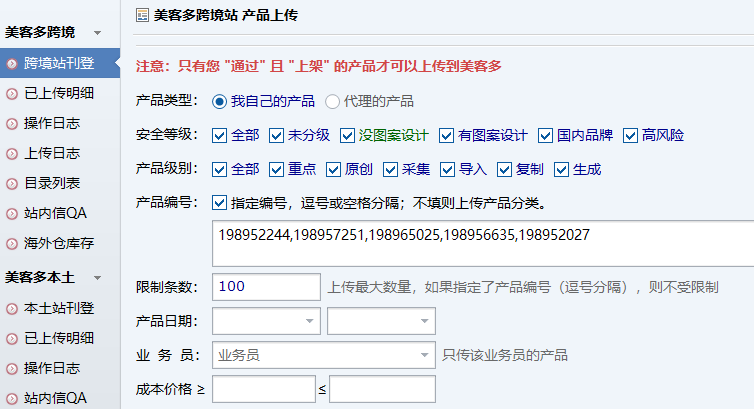This screenshot has width=754, height=409.
Task: Toggle the 高风险 checkbox
Action: (630, 136)
